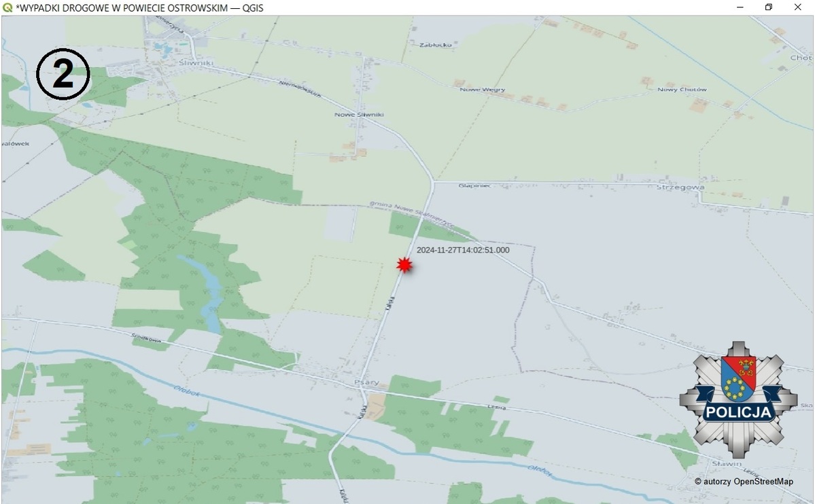Click the circled number 2 label
815x504 pixels.
pyautogui.click(x=63, y=74)
